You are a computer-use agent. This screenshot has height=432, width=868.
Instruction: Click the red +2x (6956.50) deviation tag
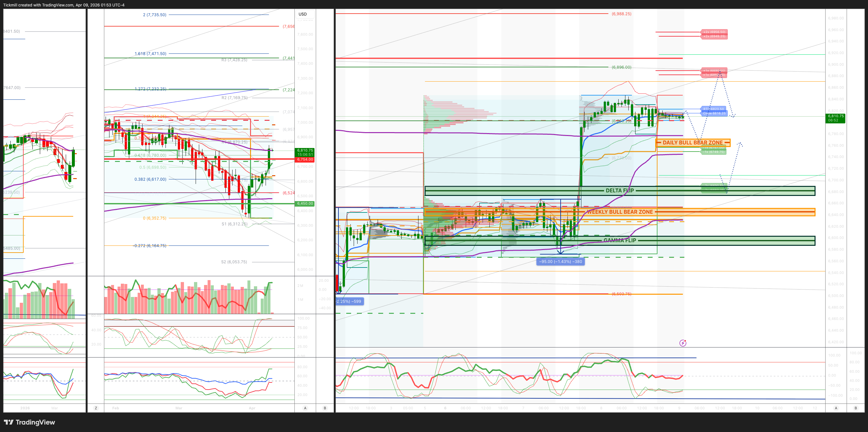[714, 32]
